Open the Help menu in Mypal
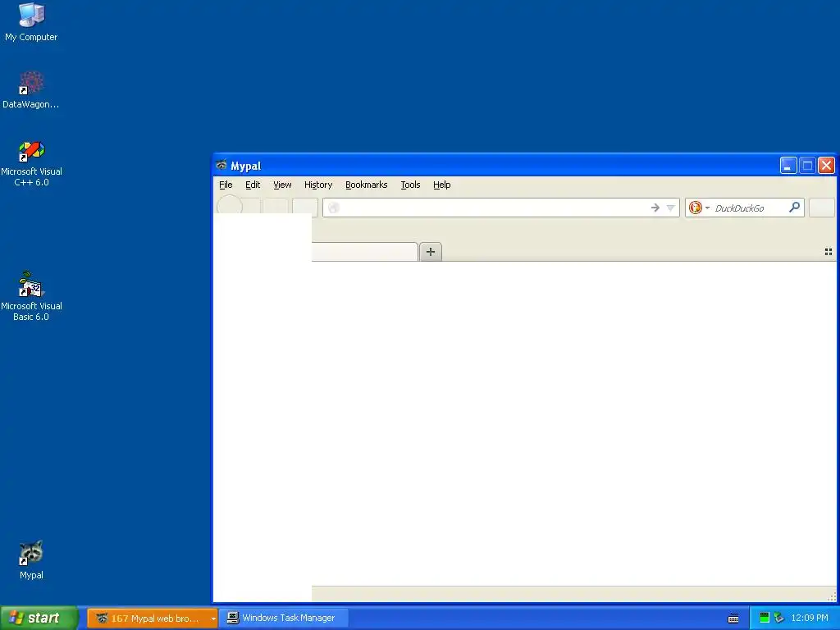Image resolution: width=840 pixels, height=630 pixels. pos(441,185)
